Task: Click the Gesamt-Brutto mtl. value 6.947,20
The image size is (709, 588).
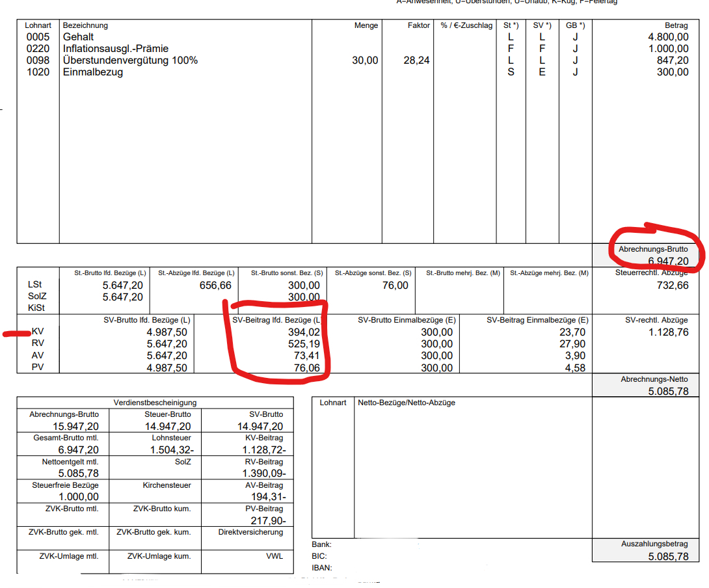Action: [x=79, y=450]
